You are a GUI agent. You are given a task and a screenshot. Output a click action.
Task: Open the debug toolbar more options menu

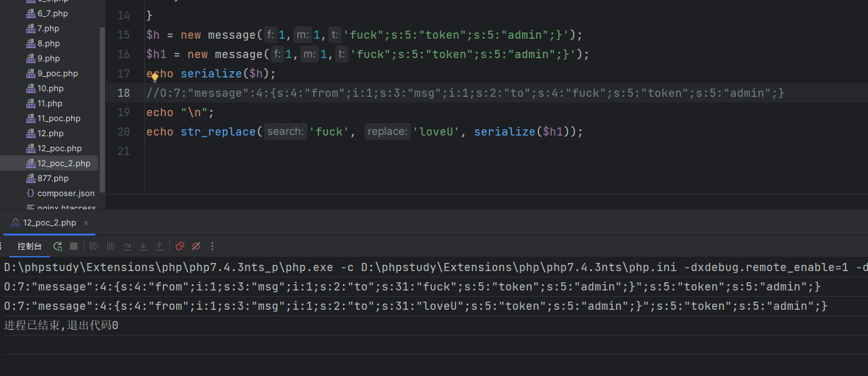[212, 246]
